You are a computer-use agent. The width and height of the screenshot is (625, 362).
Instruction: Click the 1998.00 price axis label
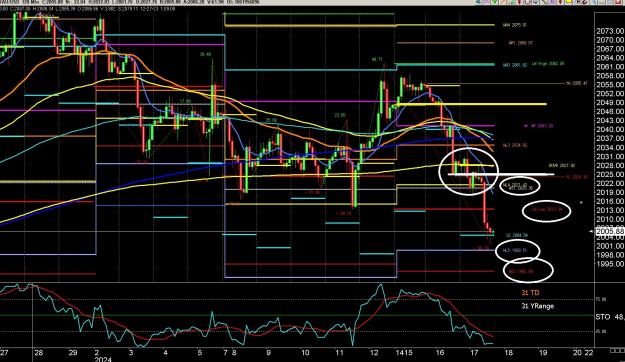[610, 255]
